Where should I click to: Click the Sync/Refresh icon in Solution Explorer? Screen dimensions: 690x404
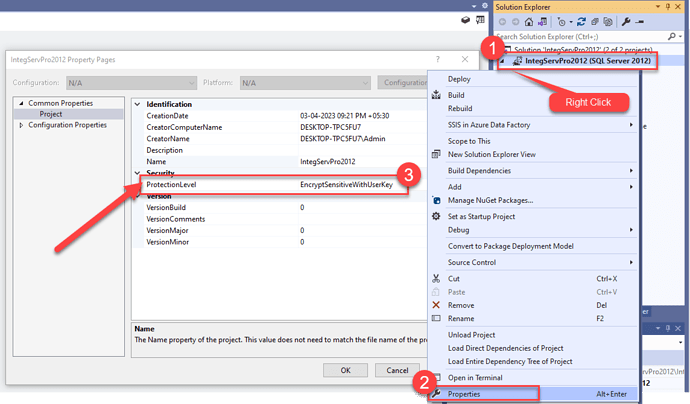pos(579,20)
